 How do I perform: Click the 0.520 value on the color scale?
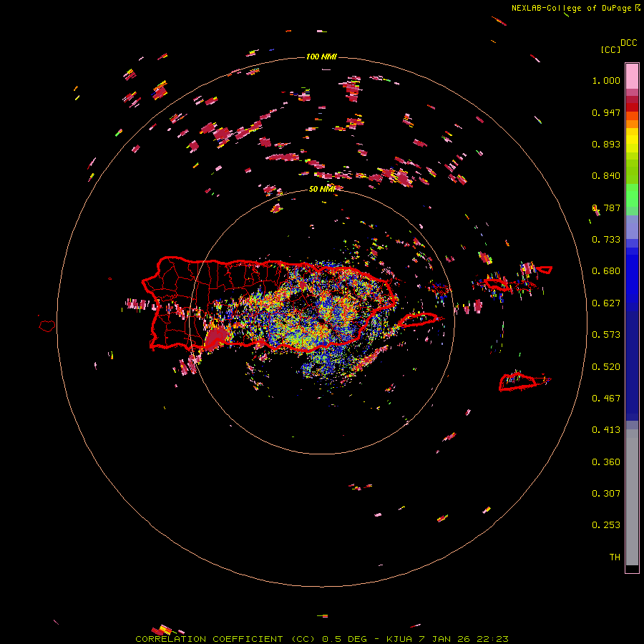[x=606, y=367]
